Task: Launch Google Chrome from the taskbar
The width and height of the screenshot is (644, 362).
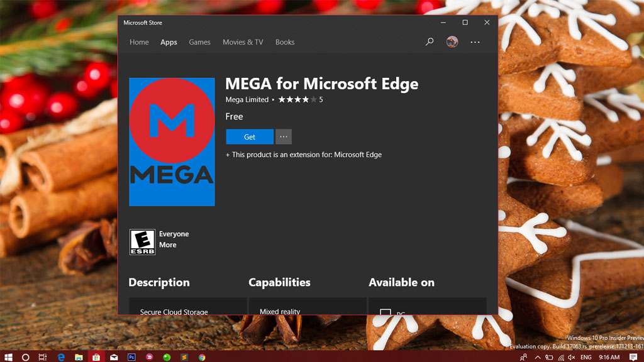Action: pyautogui.click(x=202, y=357)
